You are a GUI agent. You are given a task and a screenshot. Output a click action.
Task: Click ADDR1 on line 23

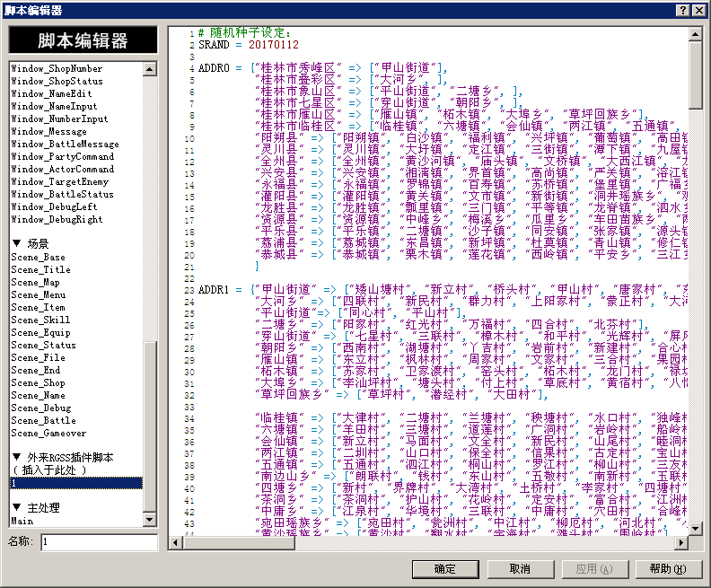click(x=214, y=290)
